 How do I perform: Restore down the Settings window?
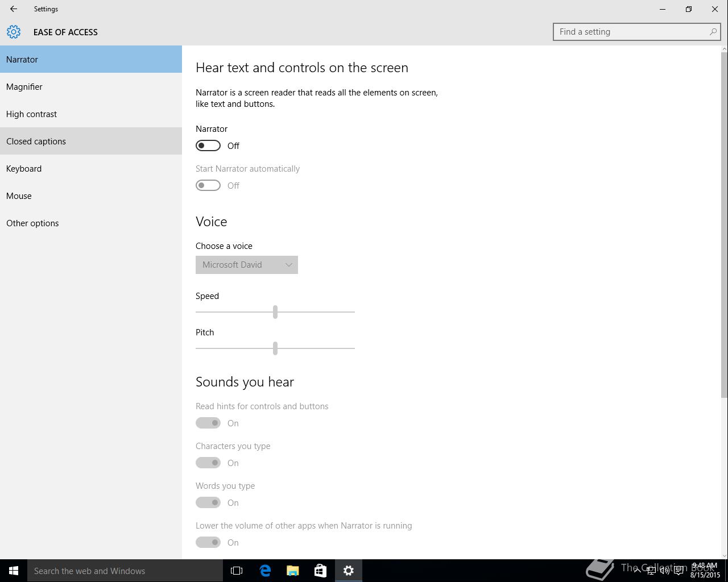coord(689,9)
